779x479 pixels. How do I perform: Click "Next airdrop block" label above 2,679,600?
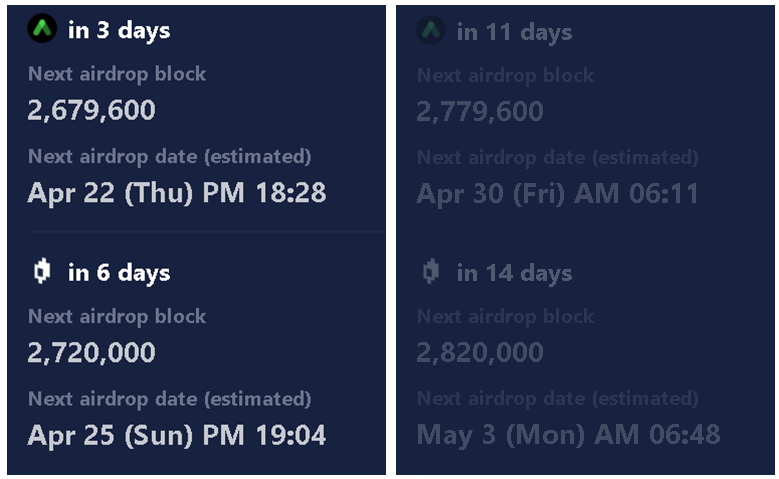point(117,74)
